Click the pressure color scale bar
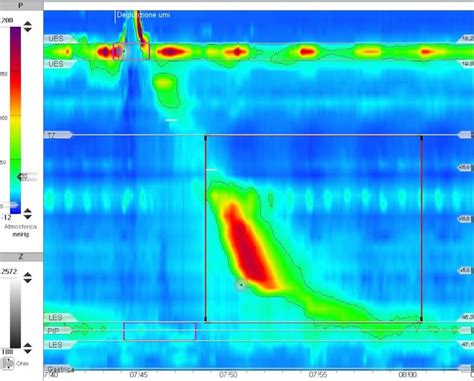Screen dimensions: 474x381 15,120
